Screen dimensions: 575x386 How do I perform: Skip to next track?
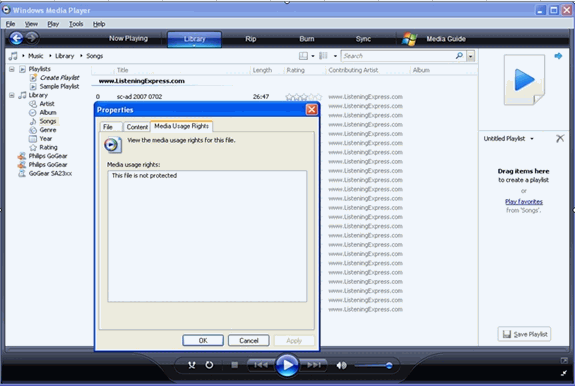coord(314,365)
